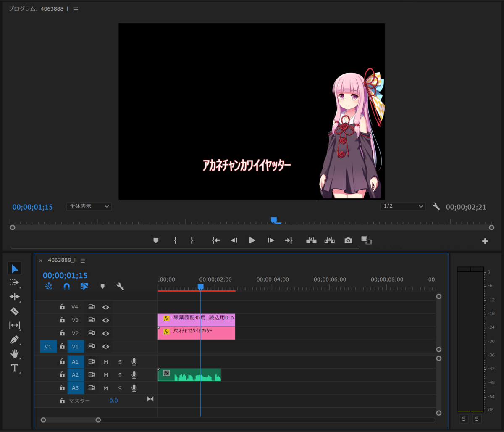
Task: Play the sequence in program monitor
Action: point(252,240)
